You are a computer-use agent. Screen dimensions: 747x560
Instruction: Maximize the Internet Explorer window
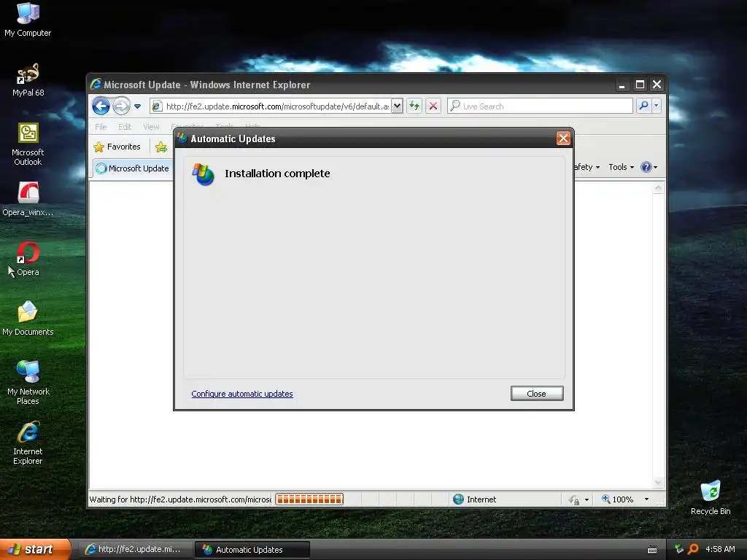640,85
